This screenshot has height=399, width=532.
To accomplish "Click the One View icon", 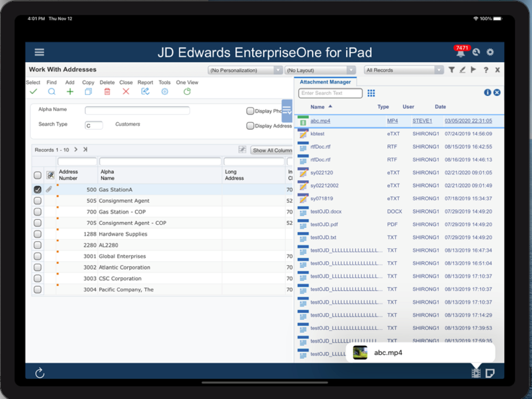I will 187,92.
